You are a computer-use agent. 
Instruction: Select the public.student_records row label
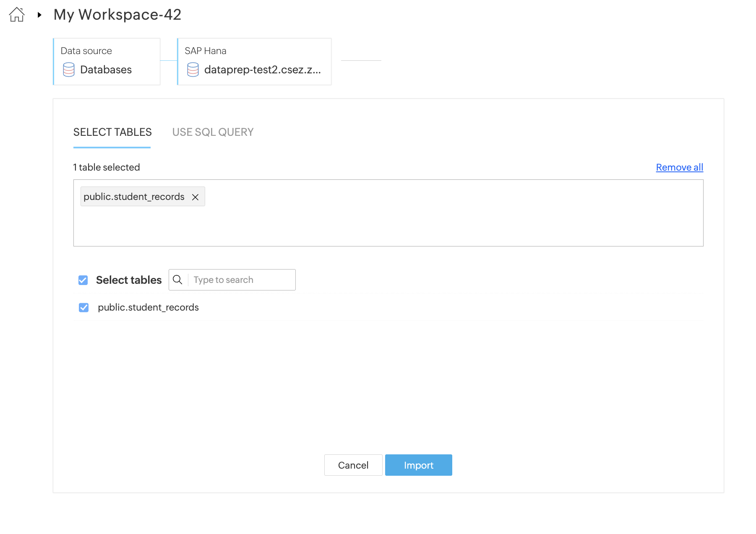(149, 307)
